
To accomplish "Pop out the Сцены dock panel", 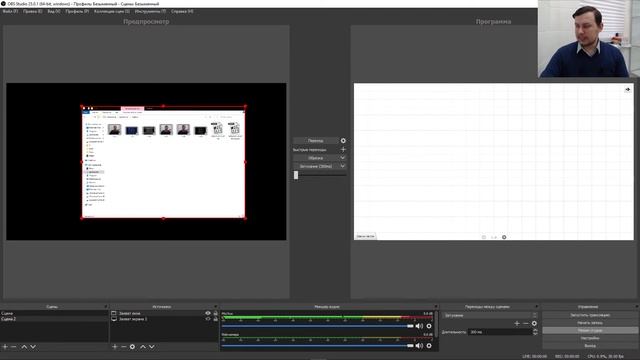I will pos(106,307).
